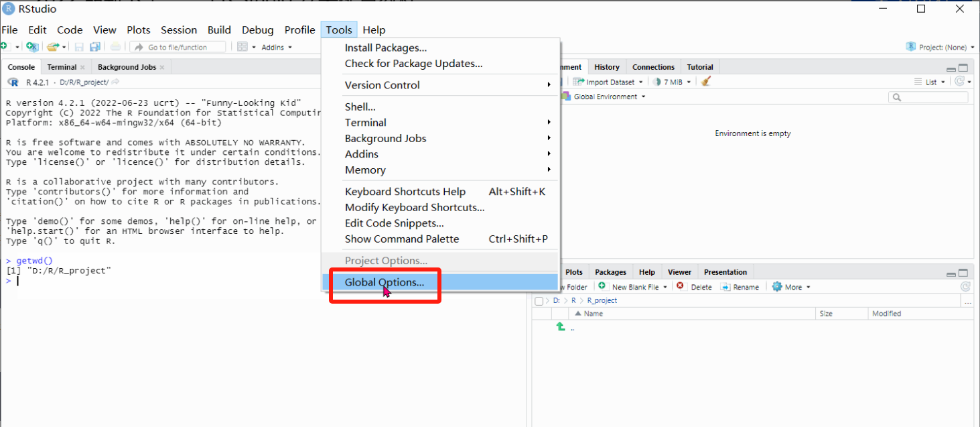Click the view working directory arrow icon
Image resolution: width=980 pixels, height=427 pixels.
coord(115,82)
